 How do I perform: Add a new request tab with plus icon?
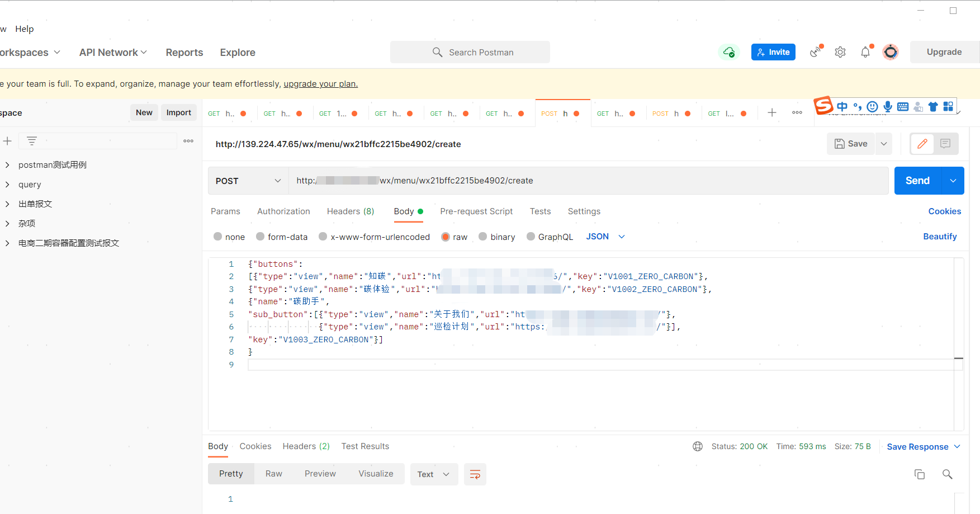(772, 112)
